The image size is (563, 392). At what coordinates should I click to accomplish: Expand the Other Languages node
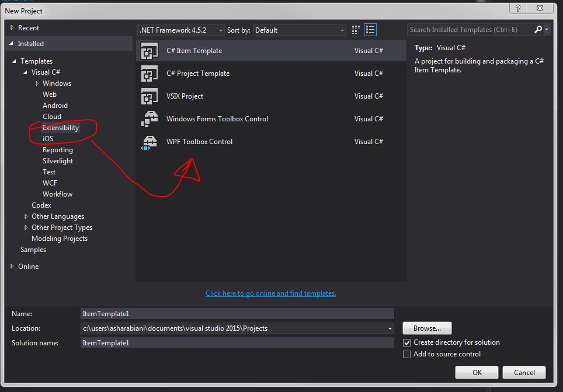26,216
